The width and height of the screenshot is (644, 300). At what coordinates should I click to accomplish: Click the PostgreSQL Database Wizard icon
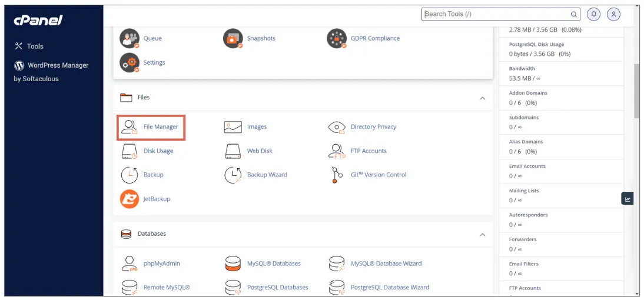tap(337, 288)
